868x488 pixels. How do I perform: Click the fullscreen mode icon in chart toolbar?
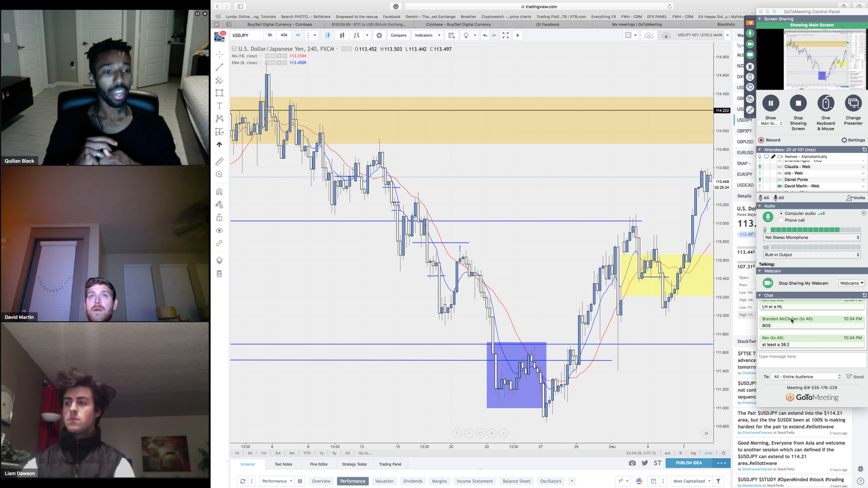pyautogui.click(x=505, y=35)
